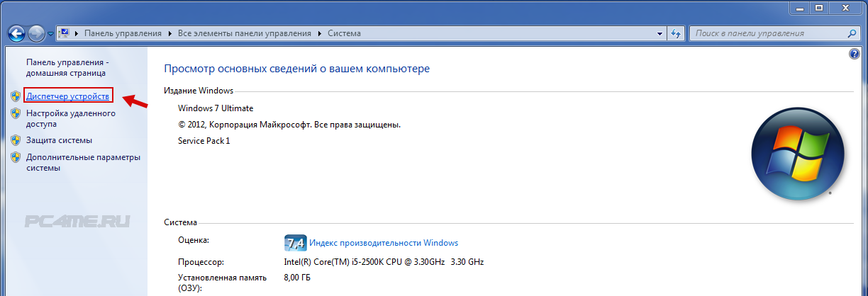Click the 'Service Pack 1' text
Screen dimensions: 868x296
[x=204, y=141]
